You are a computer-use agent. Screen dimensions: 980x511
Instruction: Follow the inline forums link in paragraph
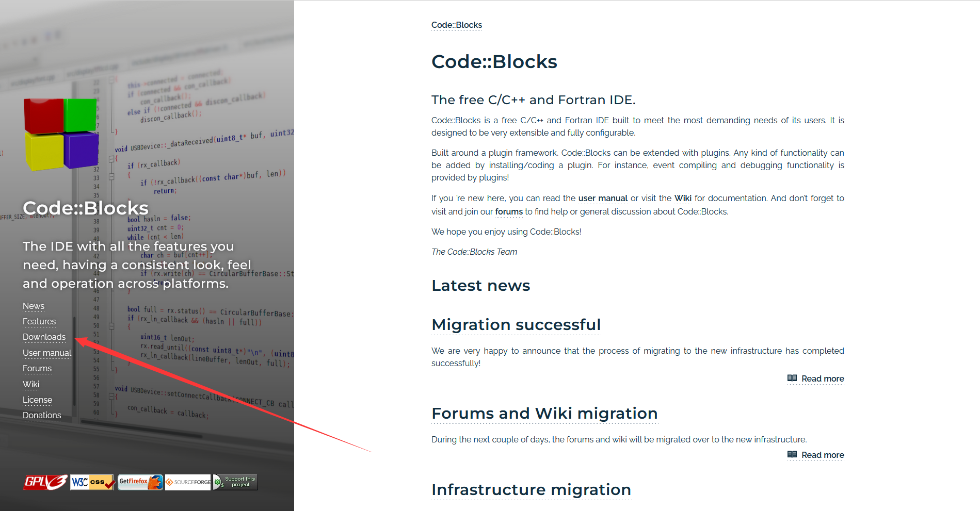coord(509,211)
